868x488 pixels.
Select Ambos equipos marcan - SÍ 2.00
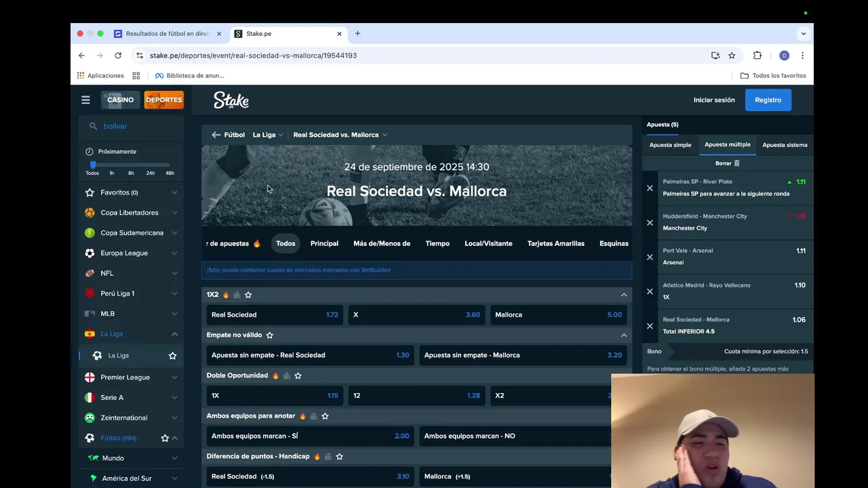pyautogui.click(x=311, y=436)
